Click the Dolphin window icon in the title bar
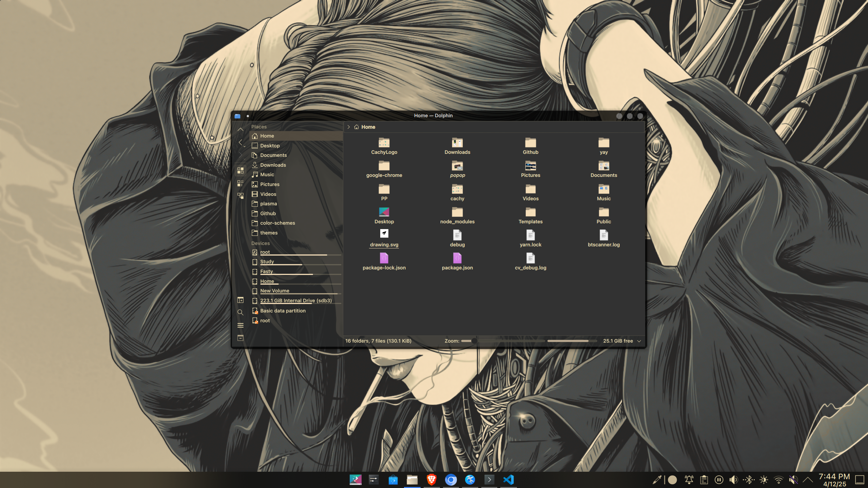 pos(237,116)
